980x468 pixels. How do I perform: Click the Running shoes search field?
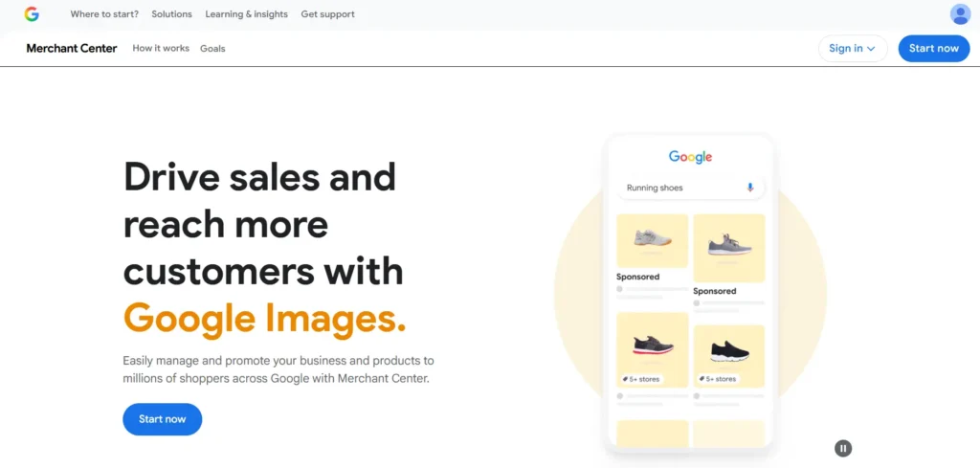690,188
